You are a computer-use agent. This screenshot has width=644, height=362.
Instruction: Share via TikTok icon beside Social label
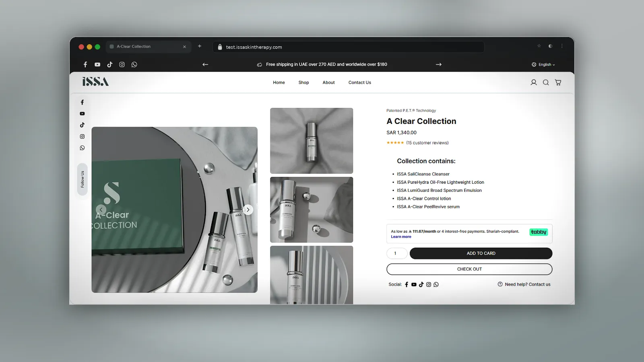421,284
